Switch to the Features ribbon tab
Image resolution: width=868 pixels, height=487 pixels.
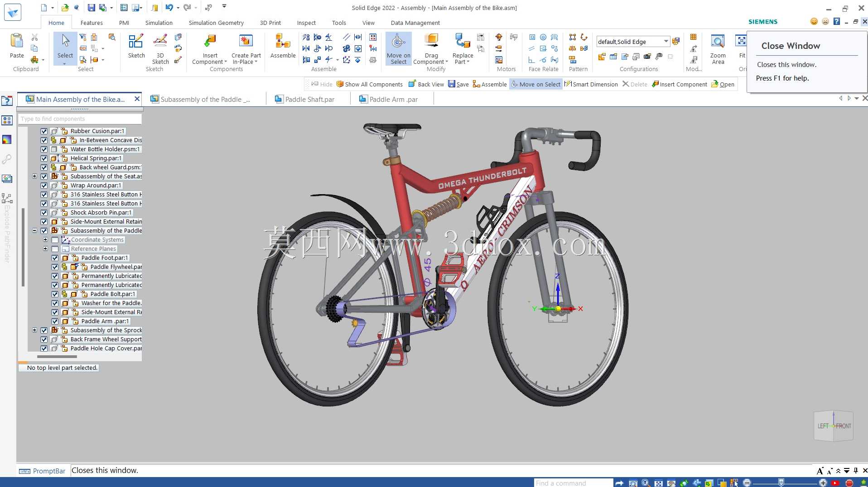[x=92, y=23]
